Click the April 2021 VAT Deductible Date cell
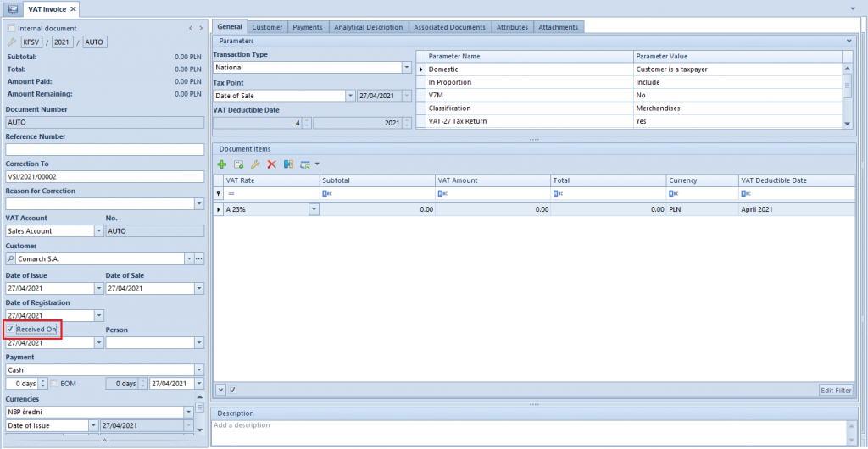Screen dimensions: 868x449 (x=795, y=209)
